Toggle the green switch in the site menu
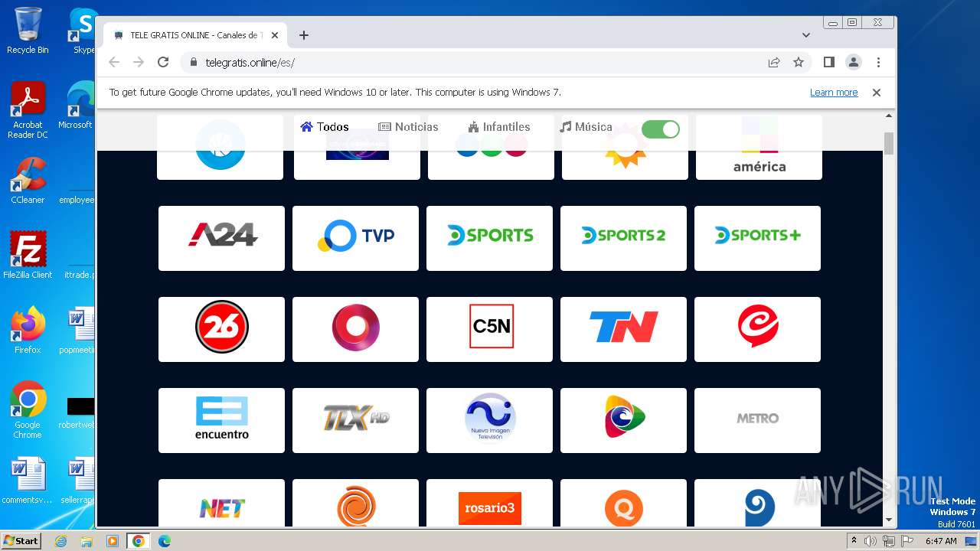 661,129
